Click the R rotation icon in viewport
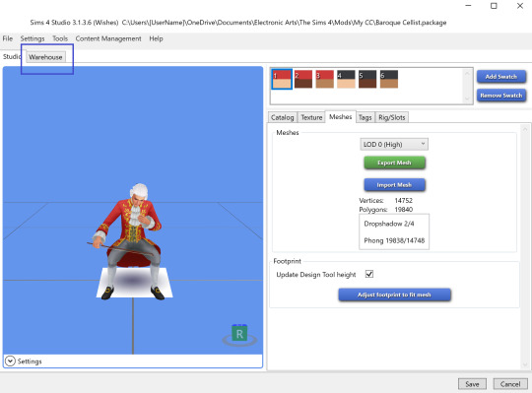This screenshot has height=393, width=532. pyautogui.click(x=239, y=335)
